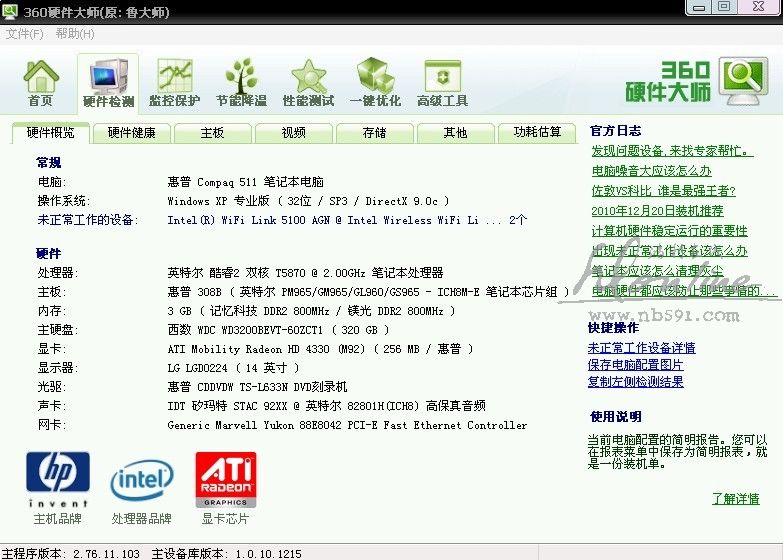Click 未正常工作设备详情 quick action
The height and width of the screenshot is (560, 783).
(x=641, y=348)
